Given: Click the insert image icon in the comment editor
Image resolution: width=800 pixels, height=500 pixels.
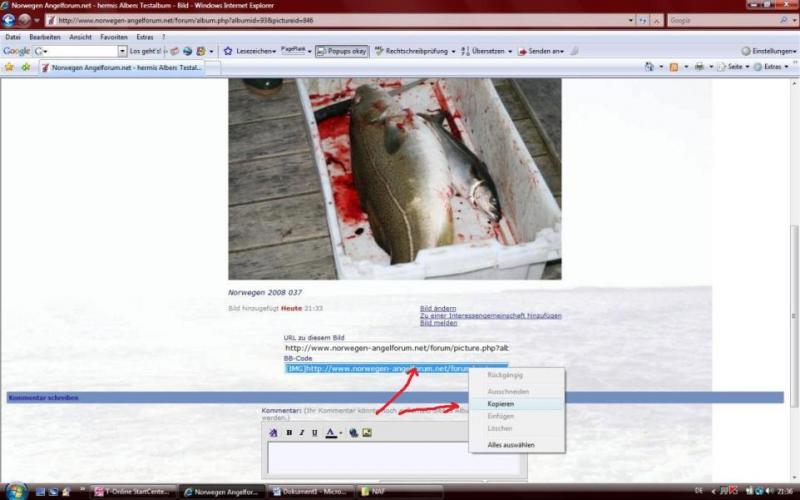Looking at the screenshot, I should [x=367, y=433].
